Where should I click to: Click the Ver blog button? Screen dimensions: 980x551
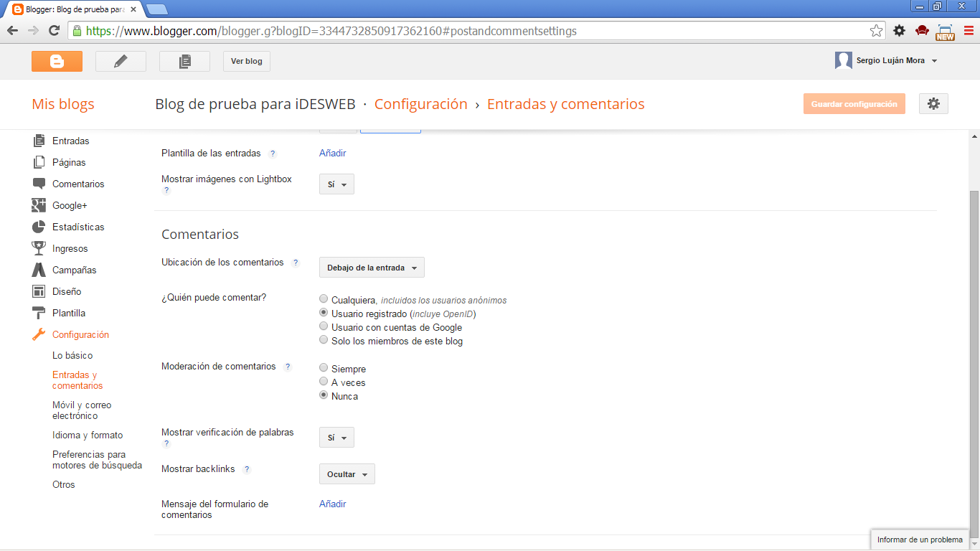click(247, 61)
